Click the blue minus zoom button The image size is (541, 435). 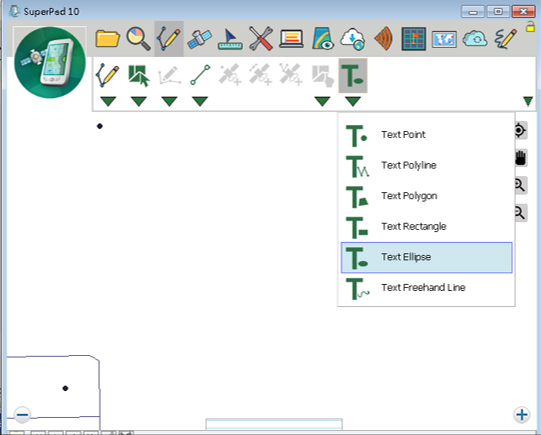(x=23, y=415)
